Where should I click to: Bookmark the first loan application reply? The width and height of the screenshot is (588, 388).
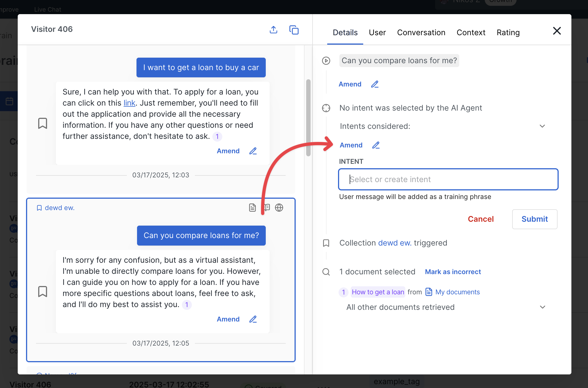click(43, 123)
